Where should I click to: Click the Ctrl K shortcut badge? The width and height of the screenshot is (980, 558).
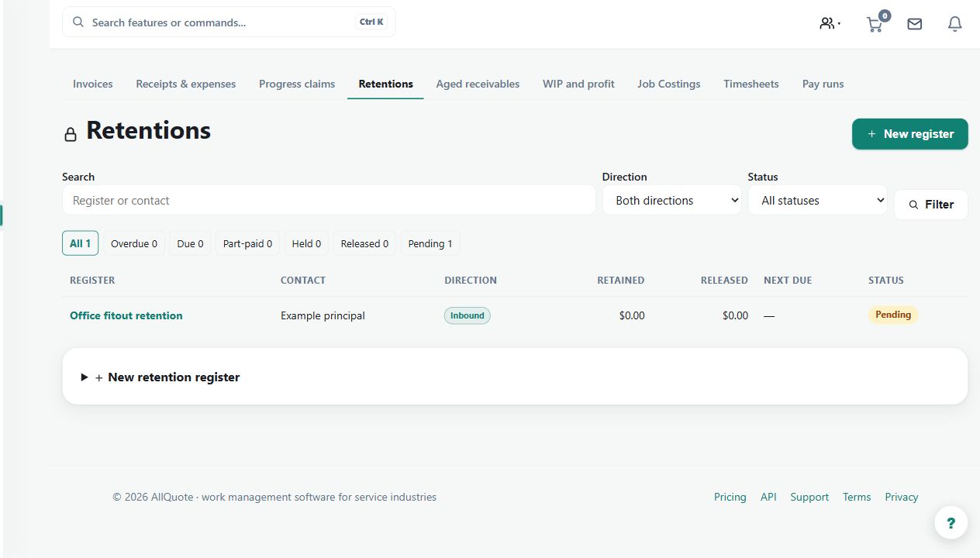point(371,22)
